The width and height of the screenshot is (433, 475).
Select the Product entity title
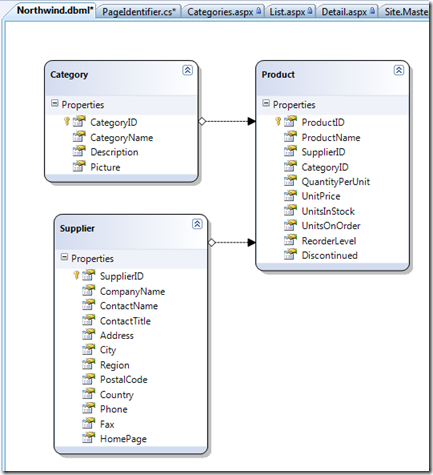tap(278, 74)
